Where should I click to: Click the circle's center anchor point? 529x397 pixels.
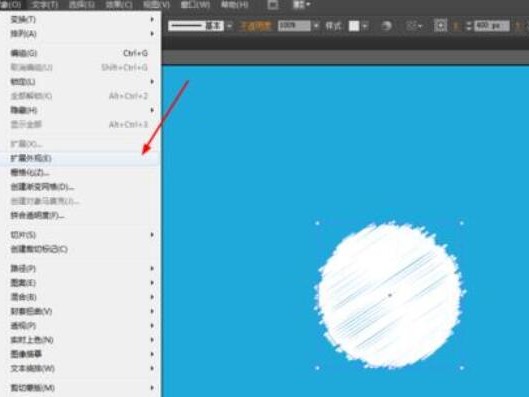click(390, 295)
